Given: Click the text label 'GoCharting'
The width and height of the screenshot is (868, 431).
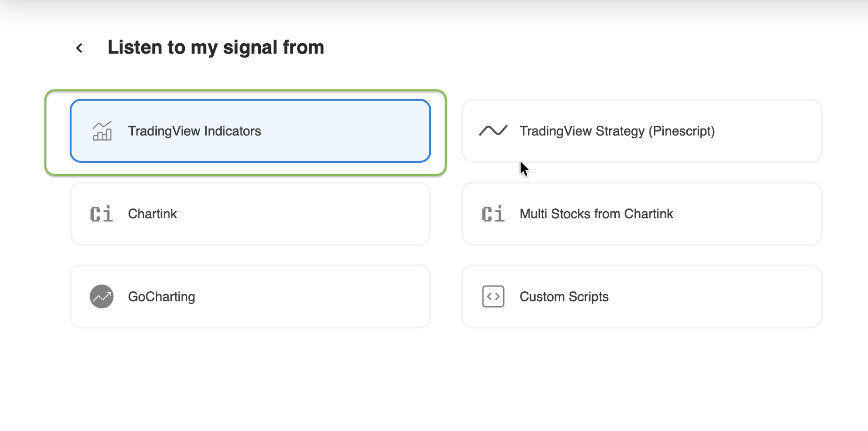Looking at the screenshot, I should (162, 296).
